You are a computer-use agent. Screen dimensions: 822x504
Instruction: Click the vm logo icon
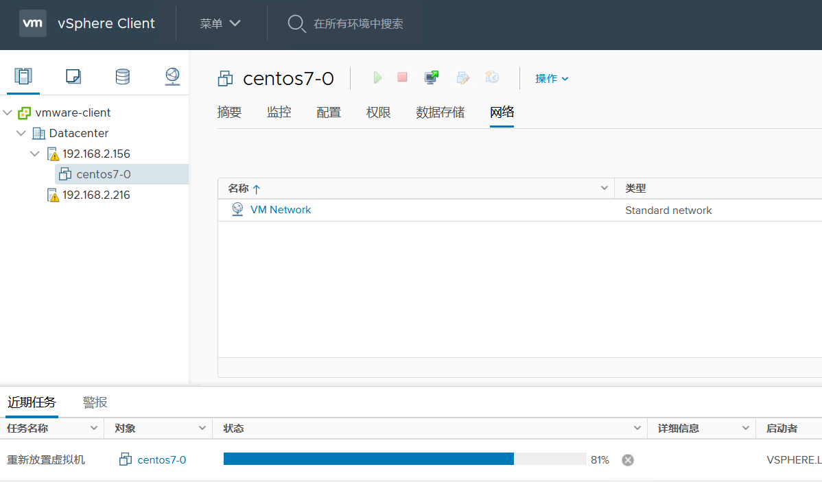[32, 23]
